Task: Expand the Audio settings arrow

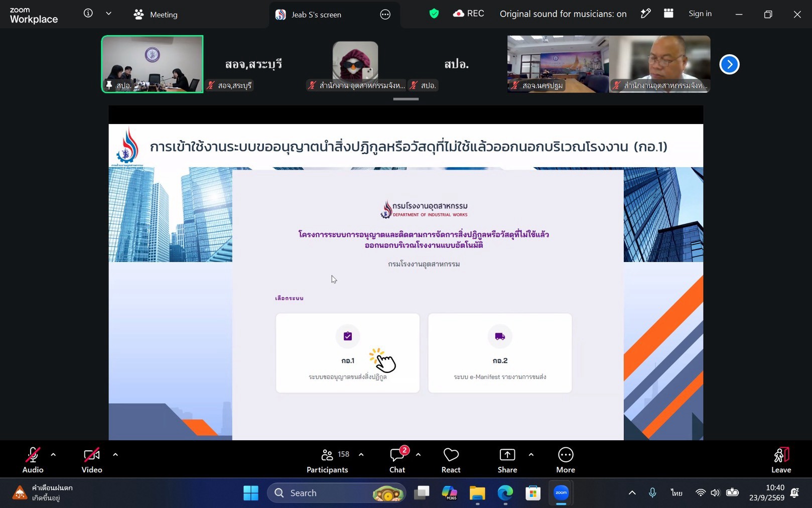Action: coord(53,455)
